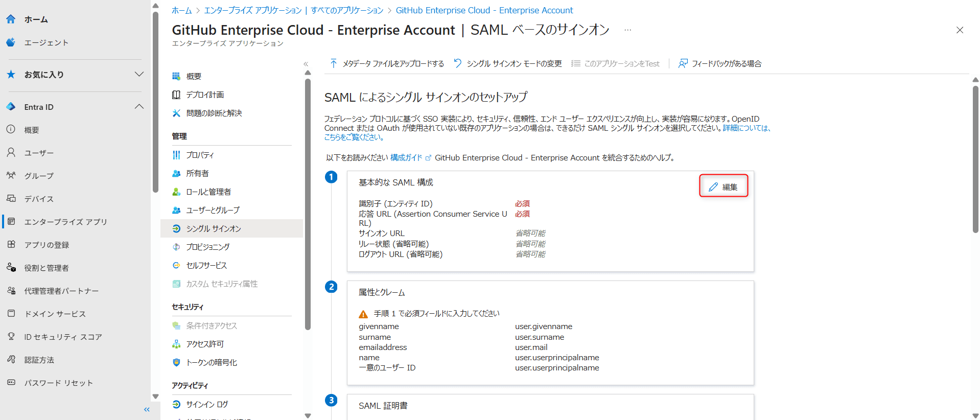Open エンタープライズ アプリケーション | すべてのアプリケーション breadcrumb
980x420 pixels.
pos(294,10)
